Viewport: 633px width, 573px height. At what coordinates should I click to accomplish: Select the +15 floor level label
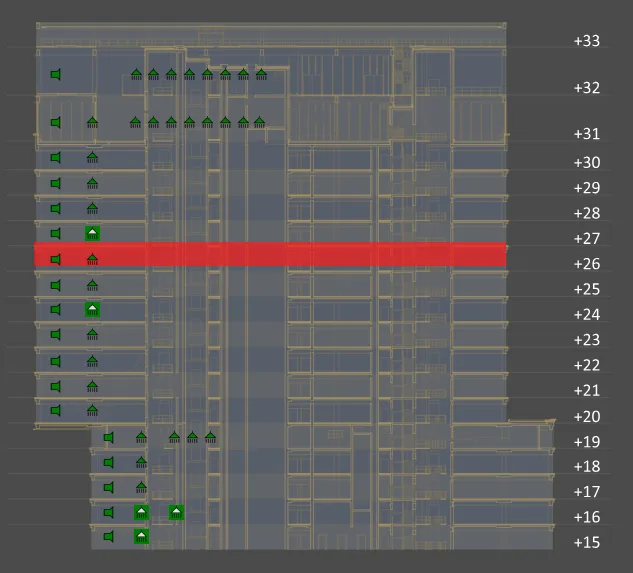[x=586, y=542]
